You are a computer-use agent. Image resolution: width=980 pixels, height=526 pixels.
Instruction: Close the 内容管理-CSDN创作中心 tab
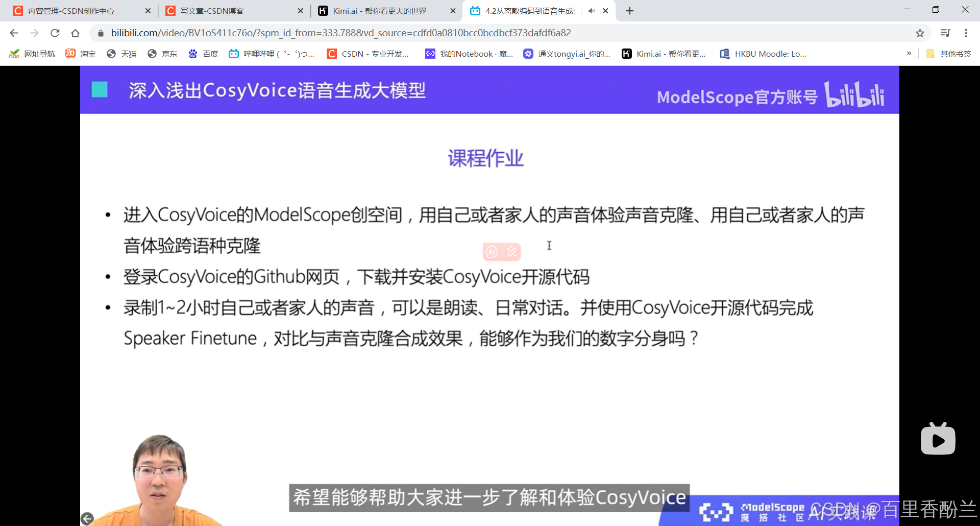[148, 11]
